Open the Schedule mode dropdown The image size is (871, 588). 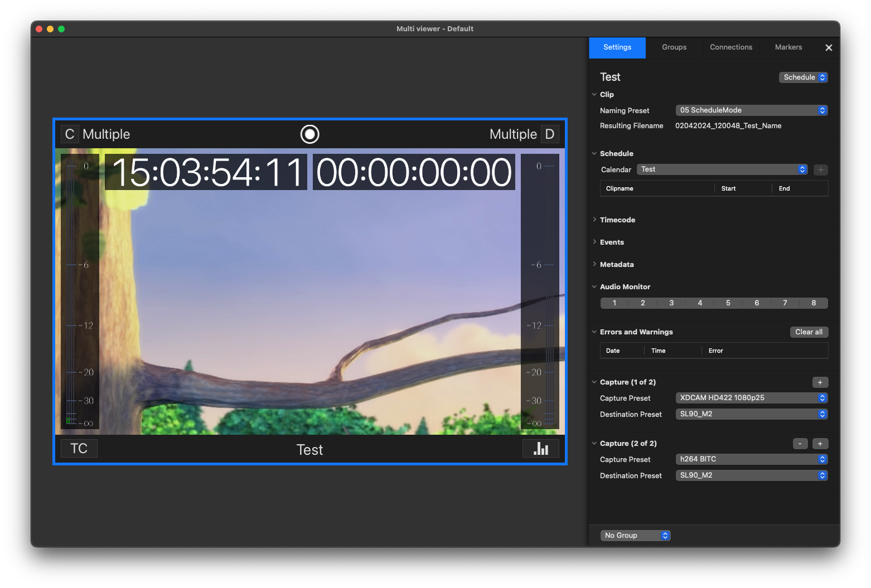[803, 77]
